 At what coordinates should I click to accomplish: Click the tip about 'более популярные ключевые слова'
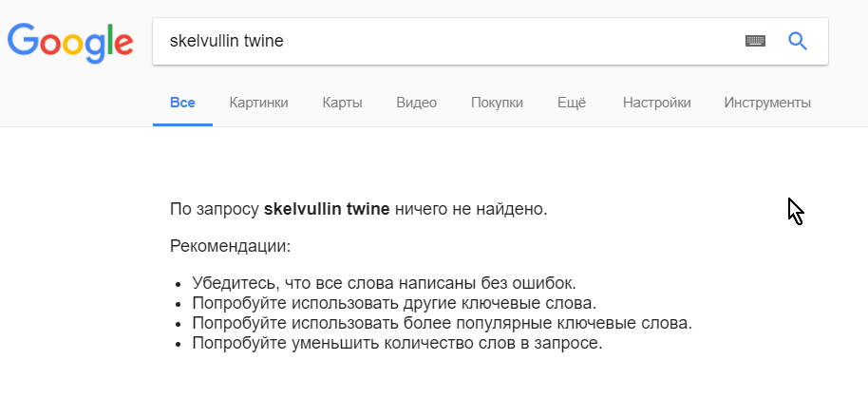[x=442, y=323]
